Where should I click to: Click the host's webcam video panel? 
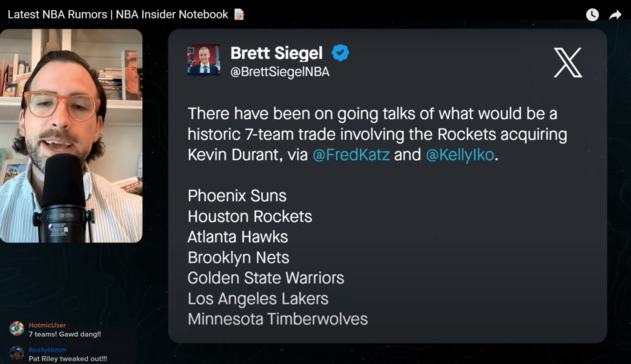click(71, 136)
